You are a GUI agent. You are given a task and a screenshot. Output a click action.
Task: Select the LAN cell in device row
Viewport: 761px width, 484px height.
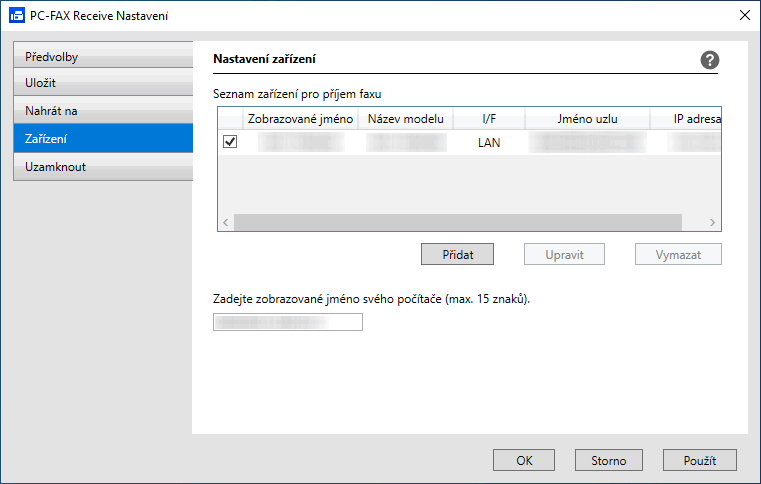click(x=489, y=142)
